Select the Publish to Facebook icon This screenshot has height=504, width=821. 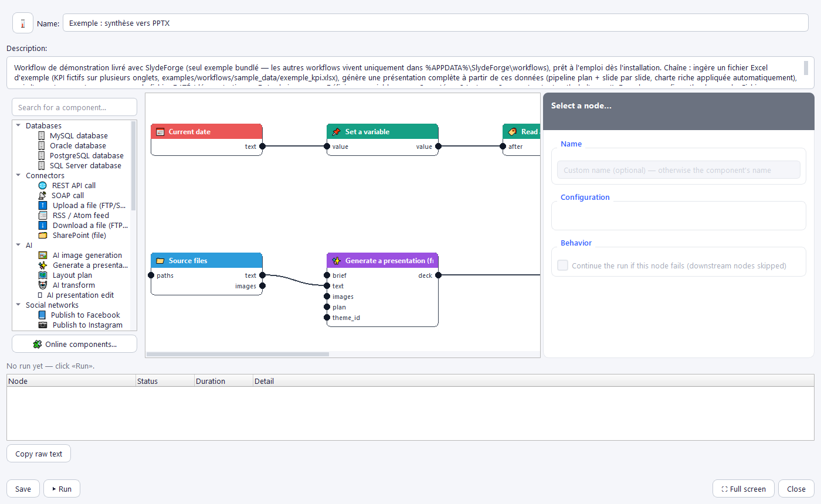(42, 315)
